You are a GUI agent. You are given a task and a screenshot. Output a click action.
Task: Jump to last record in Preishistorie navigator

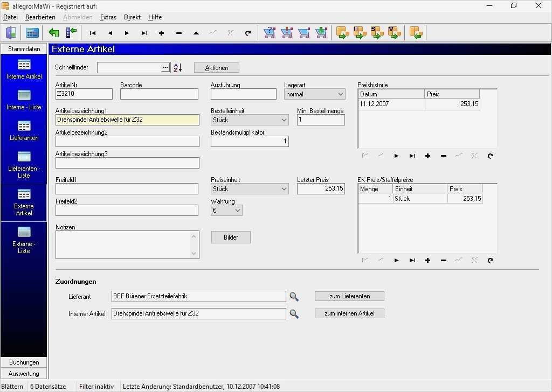click(x=412, y=156)
